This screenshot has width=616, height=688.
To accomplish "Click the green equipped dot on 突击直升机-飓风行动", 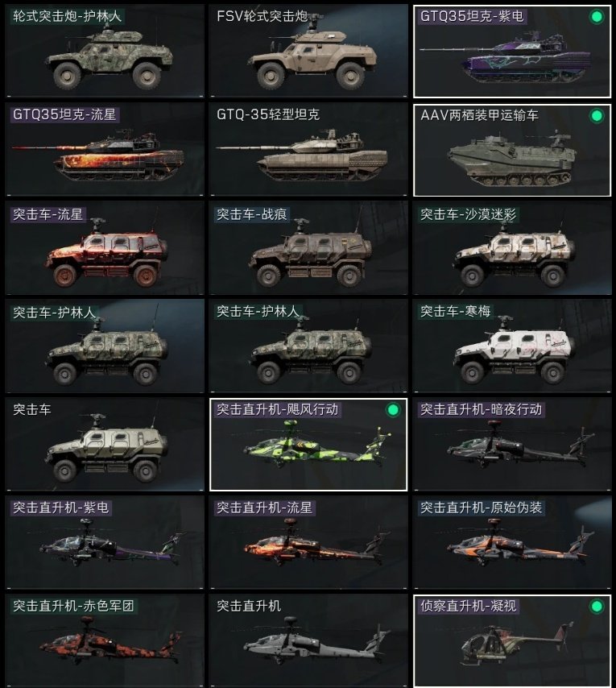I will pyautogui.click(x=393, y=410).
